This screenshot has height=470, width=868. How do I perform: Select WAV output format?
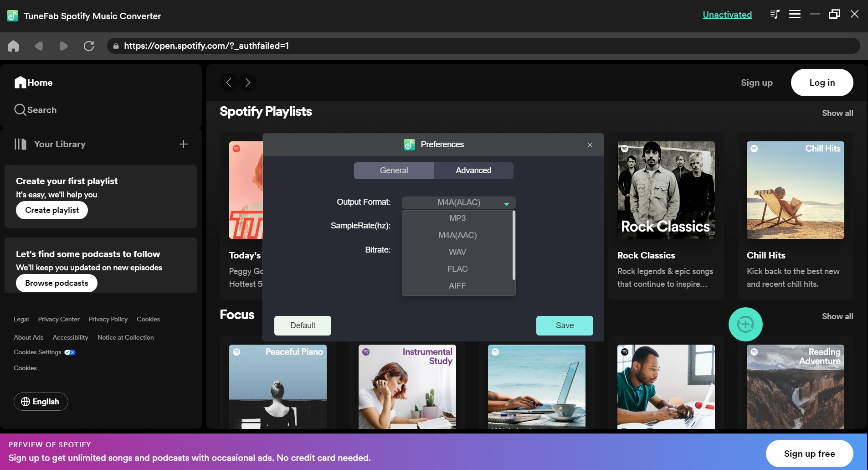457,252
